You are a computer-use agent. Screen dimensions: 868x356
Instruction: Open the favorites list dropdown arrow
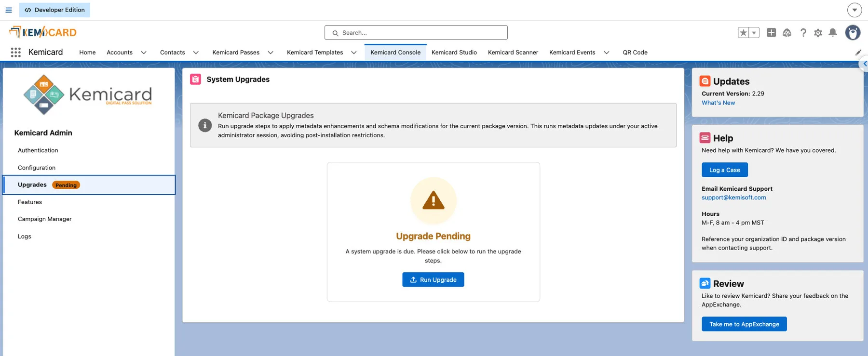tap(754, 32)
